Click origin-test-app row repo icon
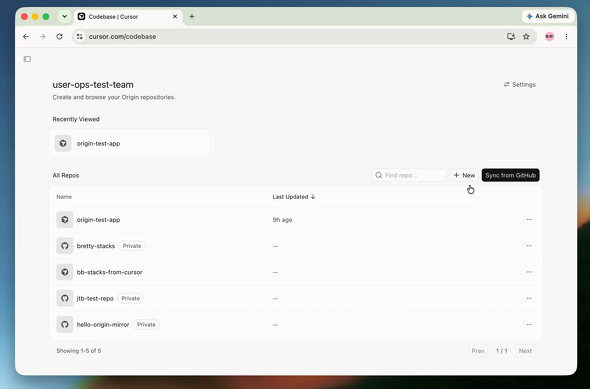 65,220
